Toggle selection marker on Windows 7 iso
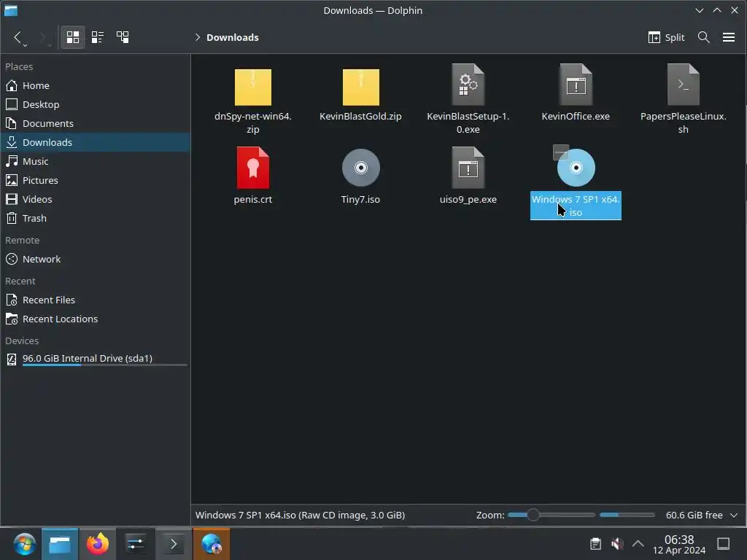The height and width of the screenshot is (560, 747). click(x=561, y=152)
